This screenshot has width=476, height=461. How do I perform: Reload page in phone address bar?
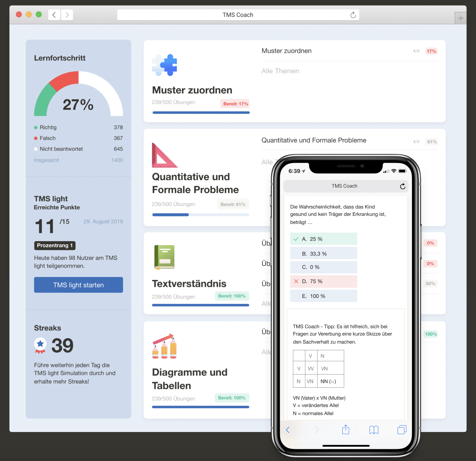(x=402, y=186)
